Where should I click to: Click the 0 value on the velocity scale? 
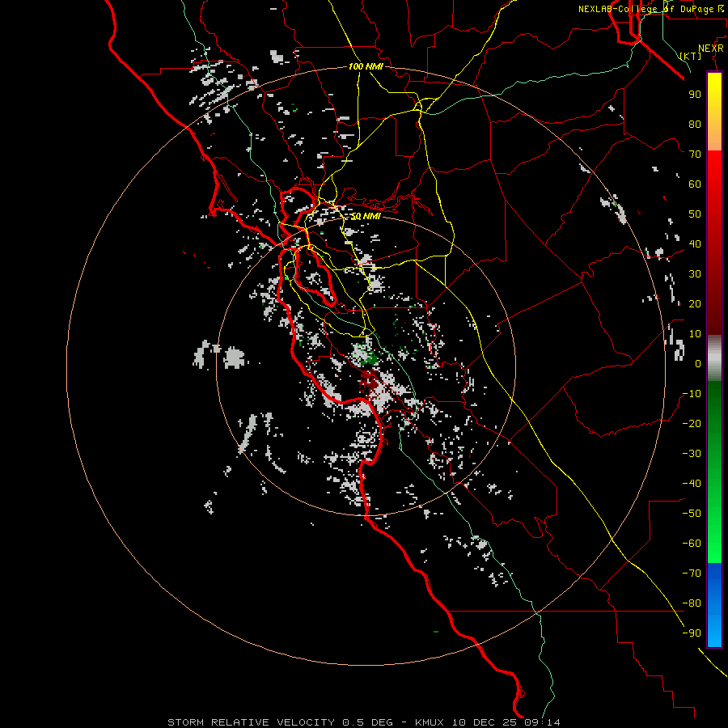click(698, 363)
